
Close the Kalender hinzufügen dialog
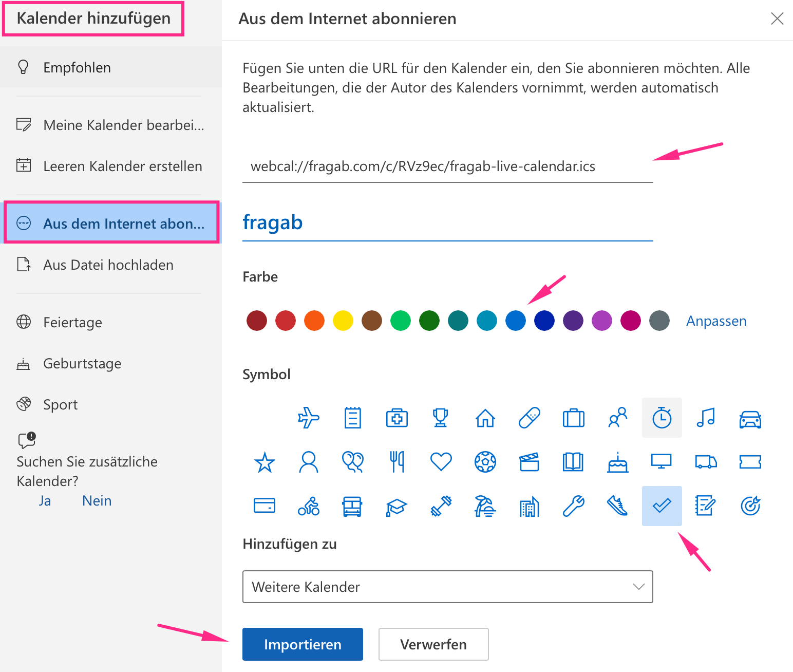(777, 19)
